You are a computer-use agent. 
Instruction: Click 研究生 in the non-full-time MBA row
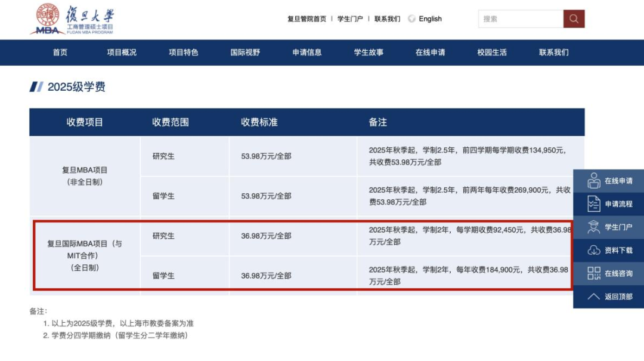[163, 156]
